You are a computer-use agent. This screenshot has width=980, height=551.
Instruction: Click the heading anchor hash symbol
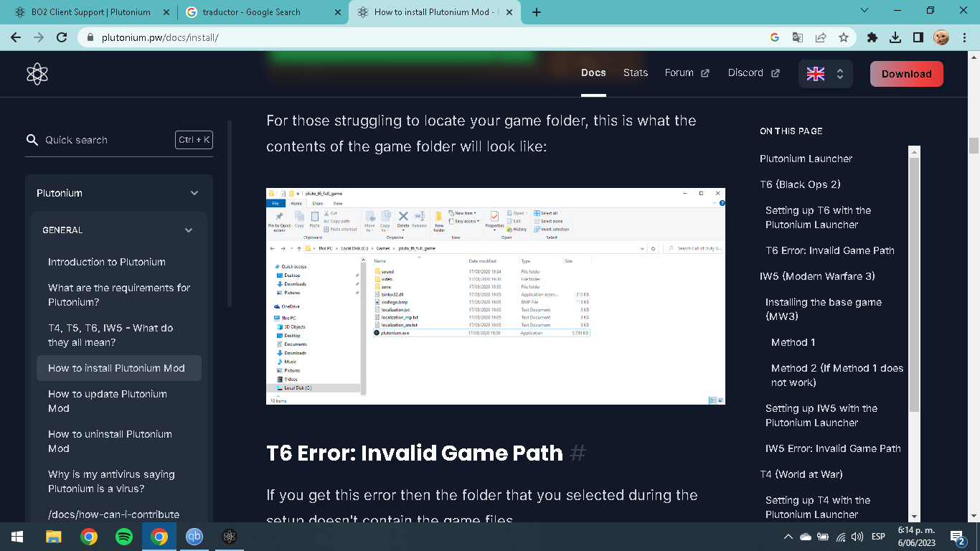(x=578, y=453)
